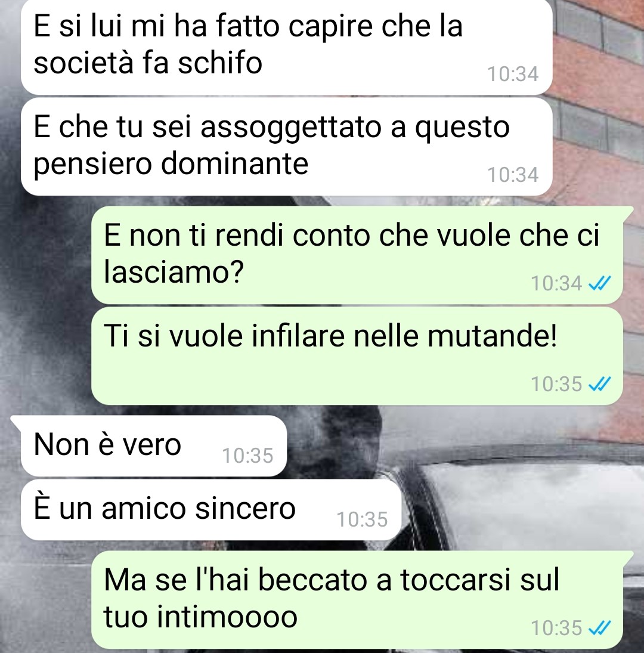This screenshot has height=653, width=644.
Task: Tap the 10:35 timestamp on 'tuo intimoooo' bubble
Action: pyautogui.click(x=556, y=627)
